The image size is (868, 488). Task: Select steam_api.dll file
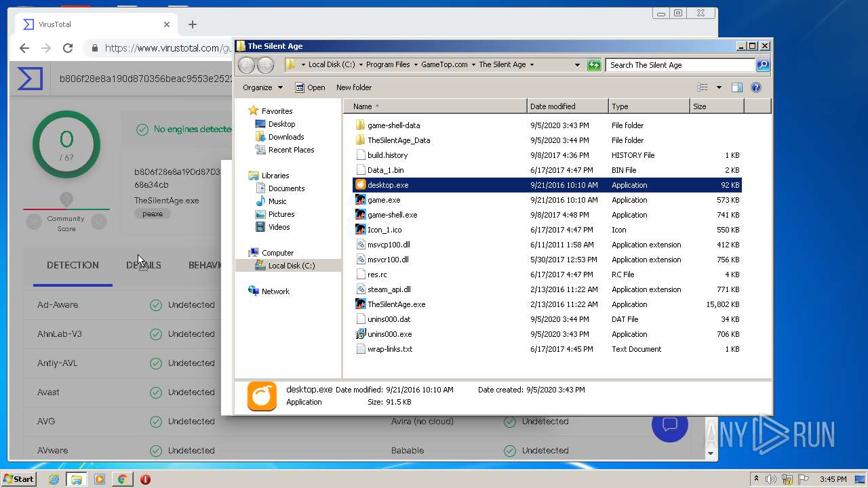pos(389,289)
